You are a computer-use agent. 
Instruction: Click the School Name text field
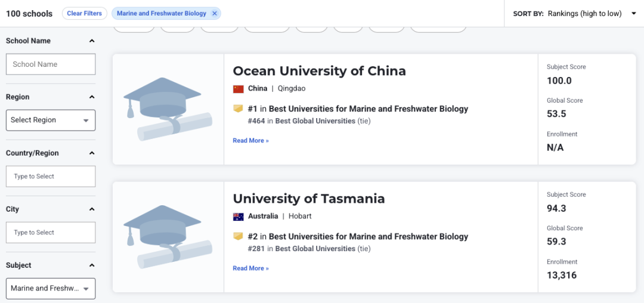pyautogui.click(x=51, y=64)
